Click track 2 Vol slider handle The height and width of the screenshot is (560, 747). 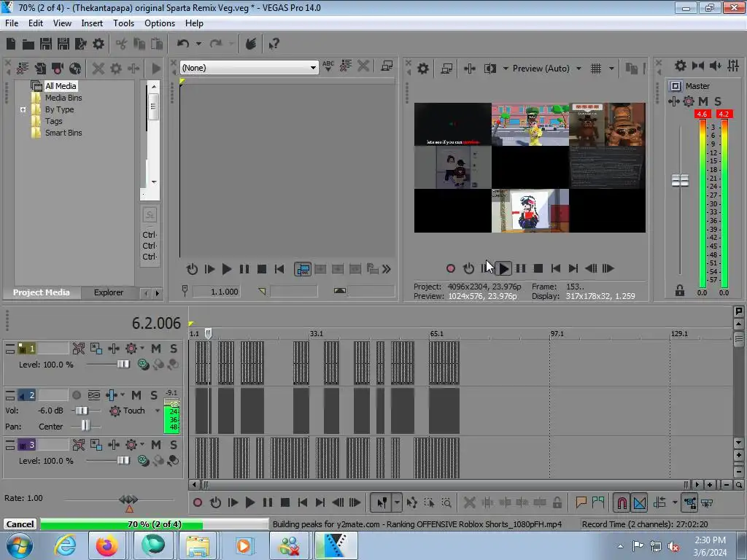pyautogui.click(x=82, y=411)
